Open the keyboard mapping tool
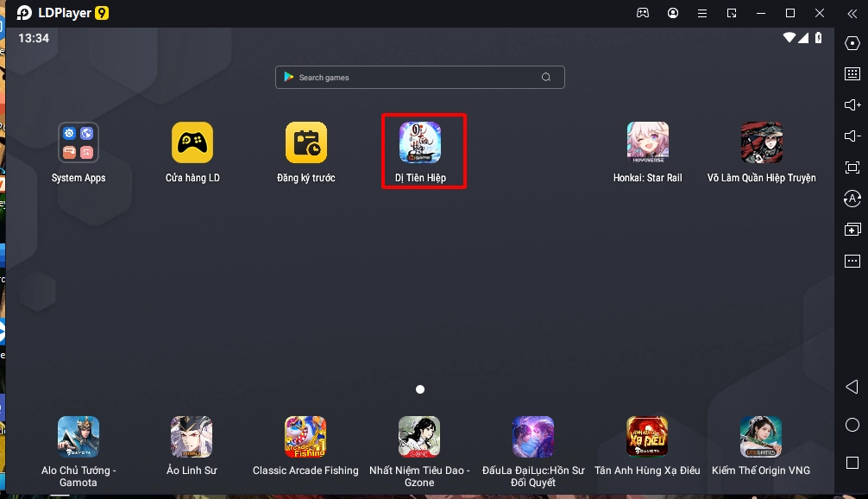 coord(852,74)
